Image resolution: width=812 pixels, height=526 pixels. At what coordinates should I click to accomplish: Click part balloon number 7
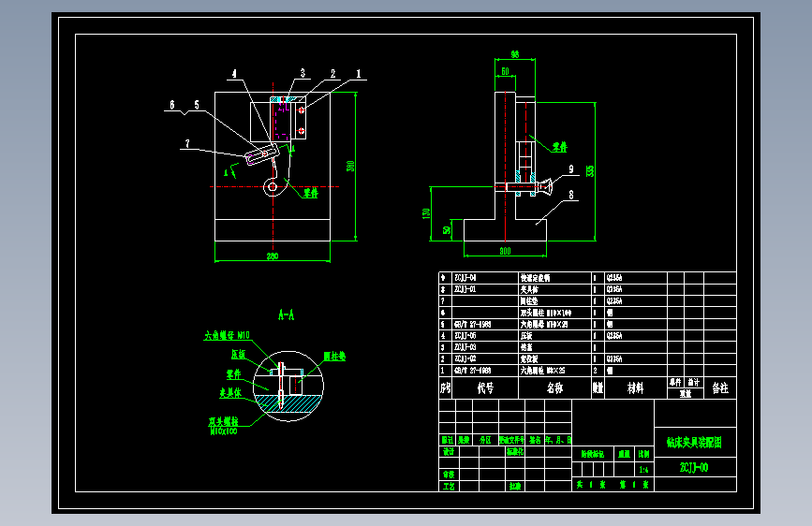pyautogui.click(x=187, y=143)
